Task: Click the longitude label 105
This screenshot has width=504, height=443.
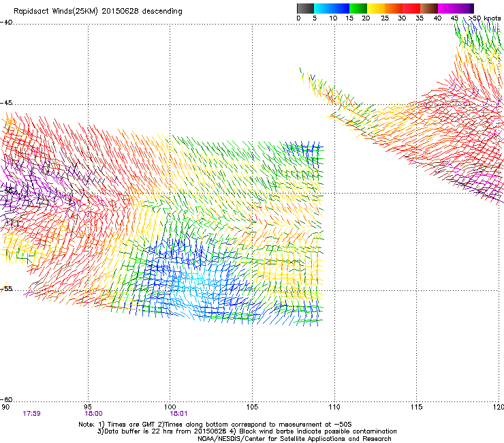Action: [x=252, y=407]
